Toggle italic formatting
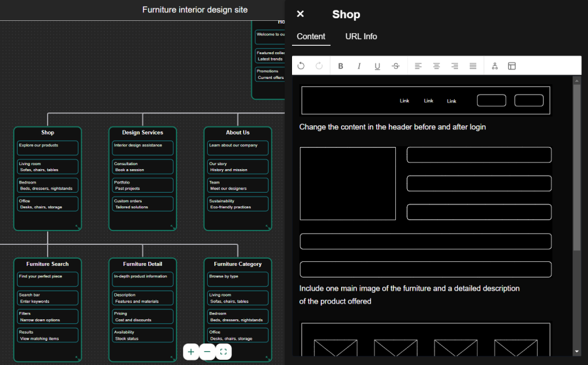 (x=359, y=66)
